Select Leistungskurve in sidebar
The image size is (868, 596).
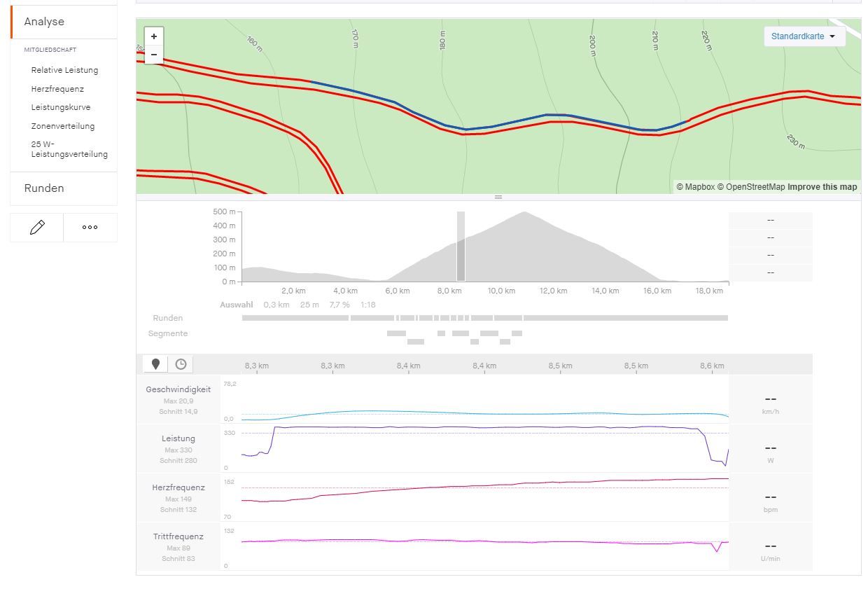pyautogui.click(x=61, y=107)
